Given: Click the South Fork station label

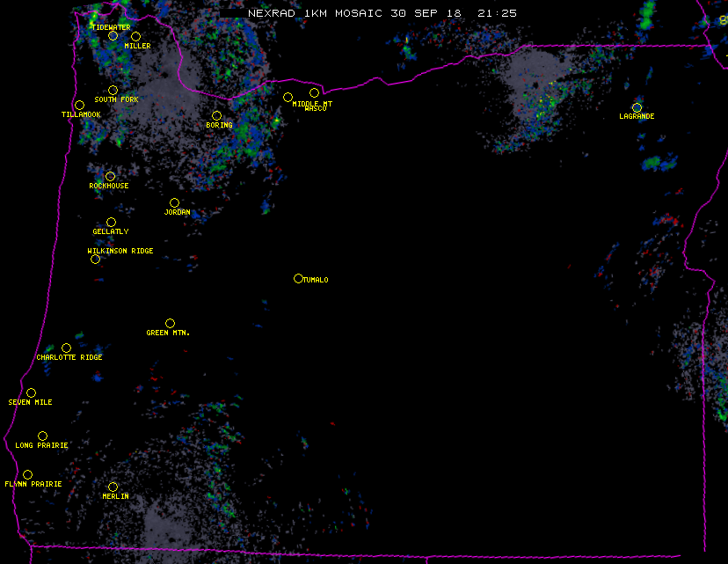Looking at the screenshot, I should point(117,100).
